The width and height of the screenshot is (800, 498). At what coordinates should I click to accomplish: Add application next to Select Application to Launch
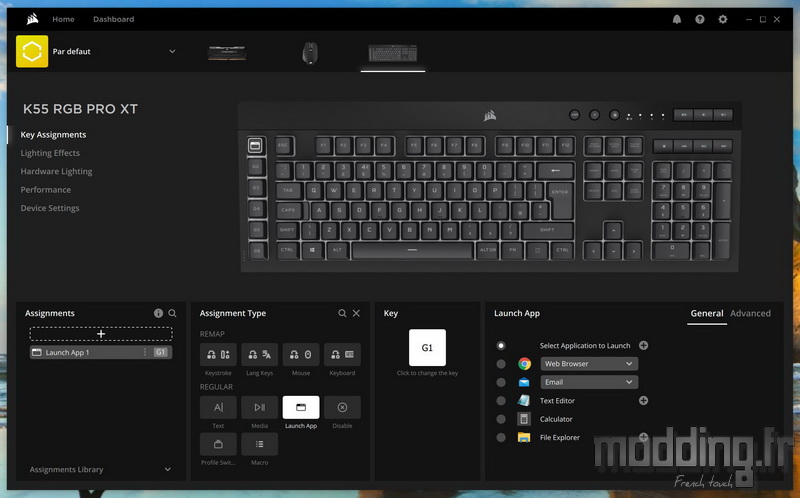[643, 345]
